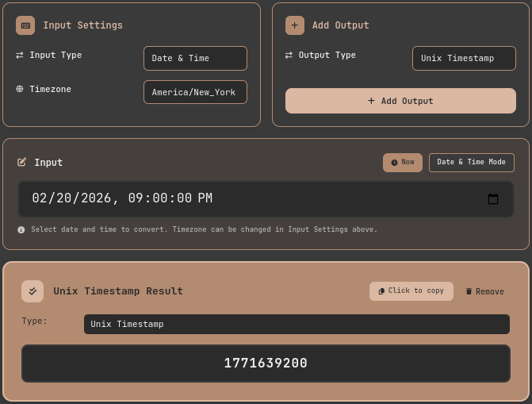Open the calendar picker icon in date field
Image resolution: width=532 pixels, height=404 pixels.
pyautogui.click(x=493, y=199)
